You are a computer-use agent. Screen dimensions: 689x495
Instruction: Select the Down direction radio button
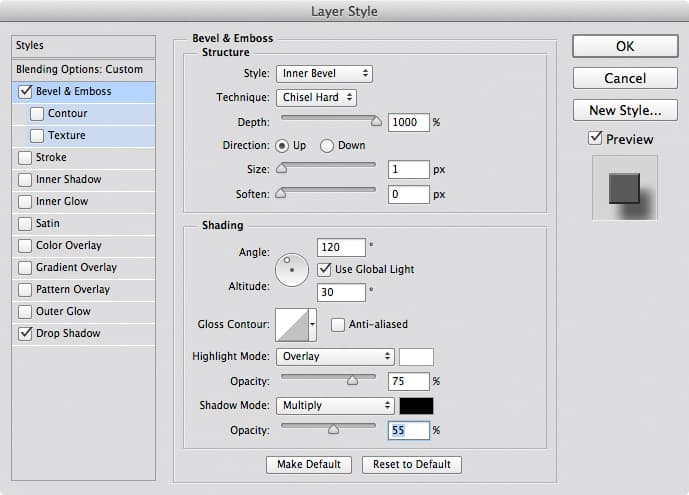point(326,146)
